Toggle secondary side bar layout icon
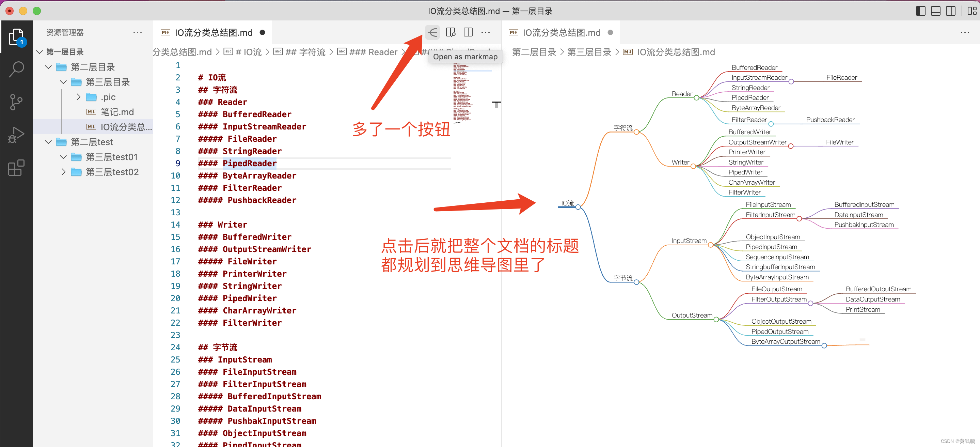Viewport: 980px width, 447px height. point(950,11)
